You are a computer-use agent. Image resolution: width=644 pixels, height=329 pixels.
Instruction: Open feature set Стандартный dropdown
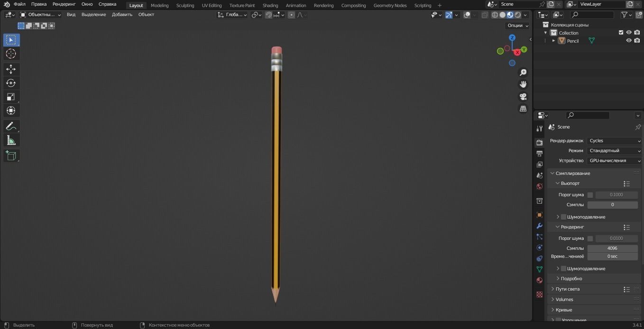pyautogui.click(x=614, y=151)
